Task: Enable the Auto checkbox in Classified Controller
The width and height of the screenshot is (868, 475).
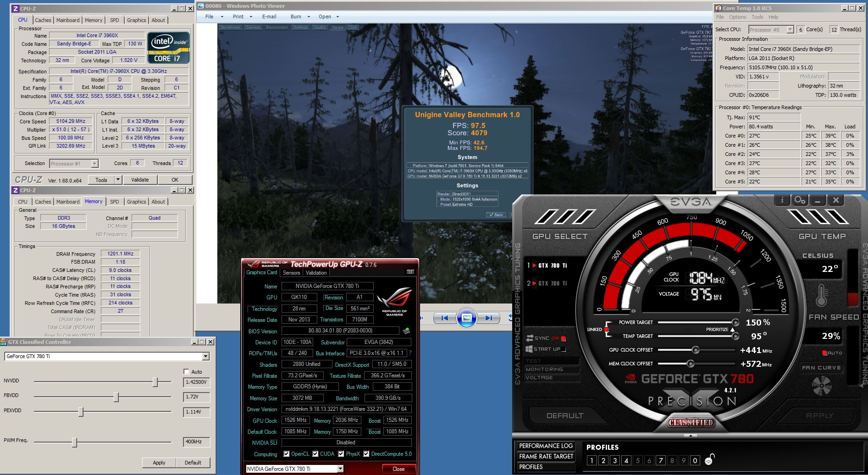Action: pos(186,371)
